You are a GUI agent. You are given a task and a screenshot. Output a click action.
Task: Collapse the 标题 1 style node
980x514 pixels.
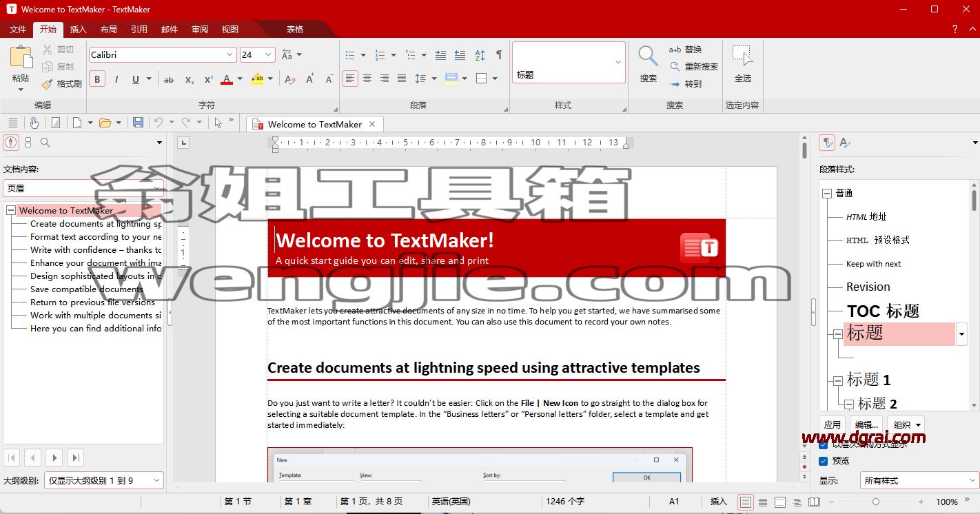coord(837,380)
